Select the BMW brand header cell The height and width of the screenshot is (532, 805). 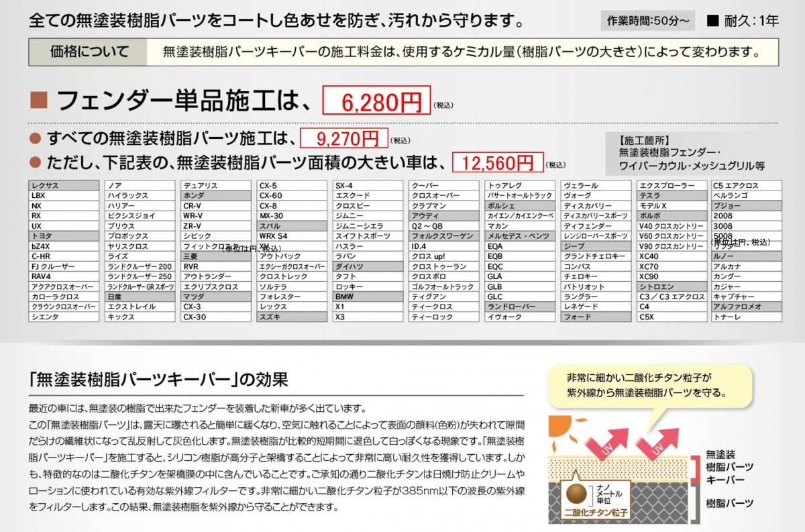coord(368,297)
